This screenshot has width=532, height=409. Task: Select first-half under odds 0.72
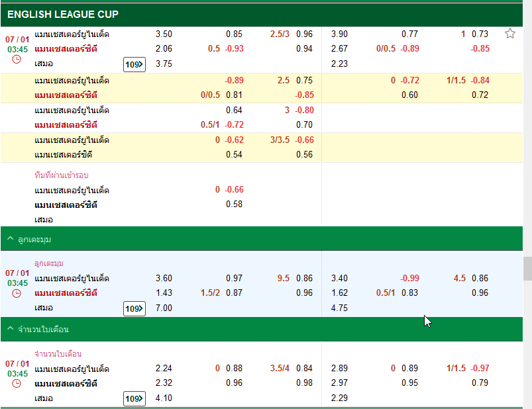point(480,95)
